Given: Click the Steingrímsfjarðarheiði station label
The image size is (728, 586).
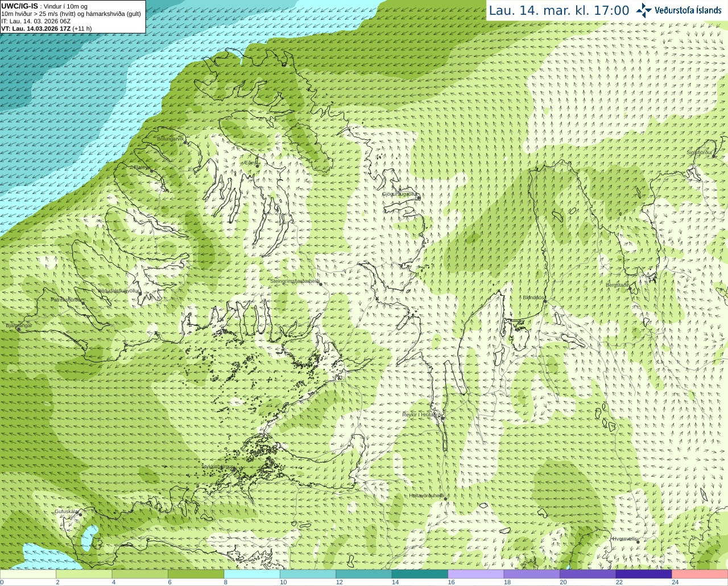Looking at the screenshot, I should coord(294,281).
